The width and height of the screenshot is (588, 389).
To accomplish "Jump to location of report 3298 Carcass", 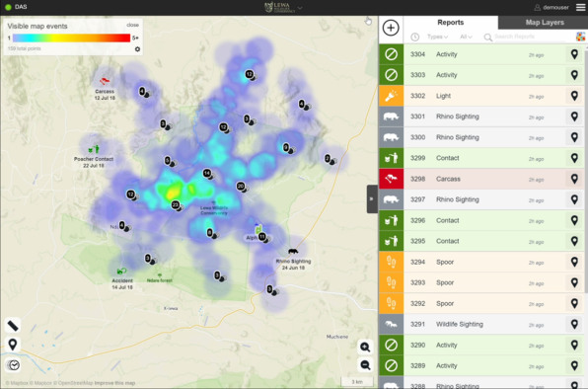I will point(574,179).
